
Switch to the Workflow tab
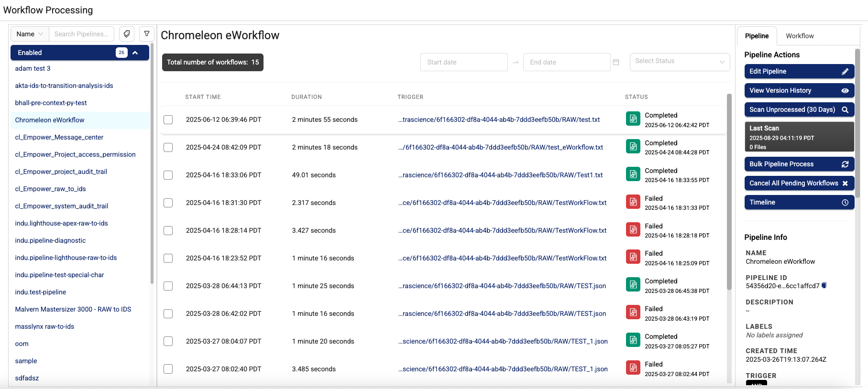click(x=800, y=36)
